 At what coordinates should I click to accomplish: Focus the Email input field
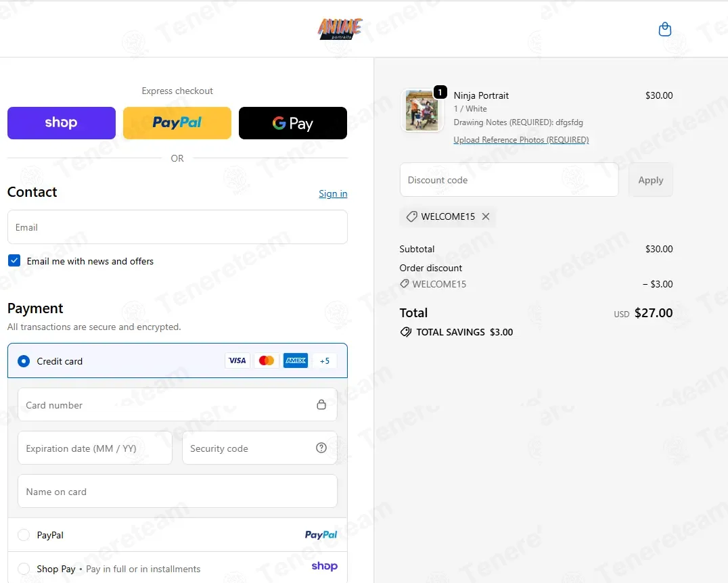[177, 227]
